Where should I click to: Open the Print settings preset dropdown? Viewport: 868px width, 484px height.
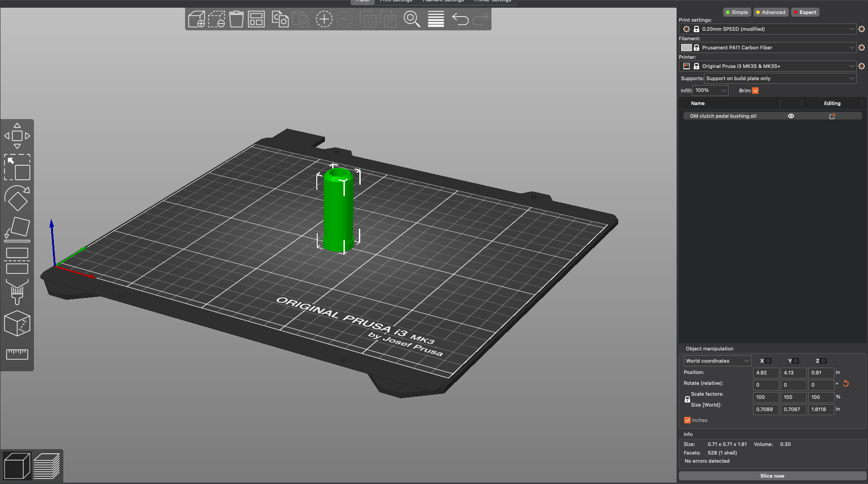[x=768, y=29]
